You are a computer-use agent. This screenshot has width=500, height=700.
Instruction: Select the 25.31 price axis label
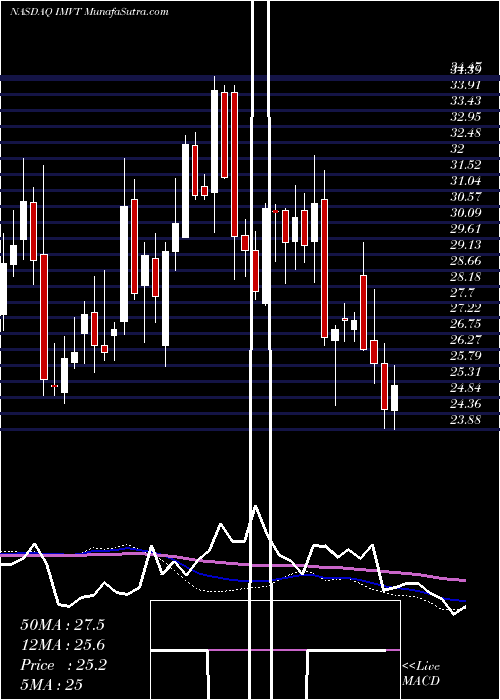pos(466,372)
